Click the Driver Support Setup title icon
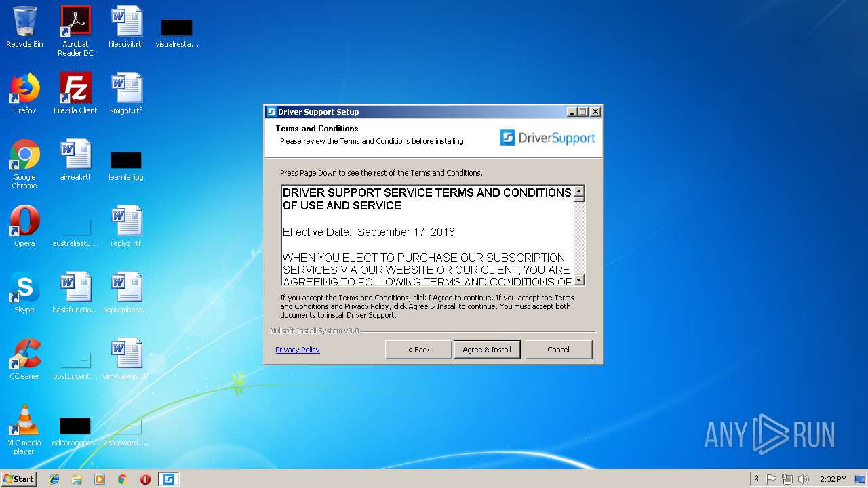This screenshot has width=868, height=488. [x=271, y=112]
